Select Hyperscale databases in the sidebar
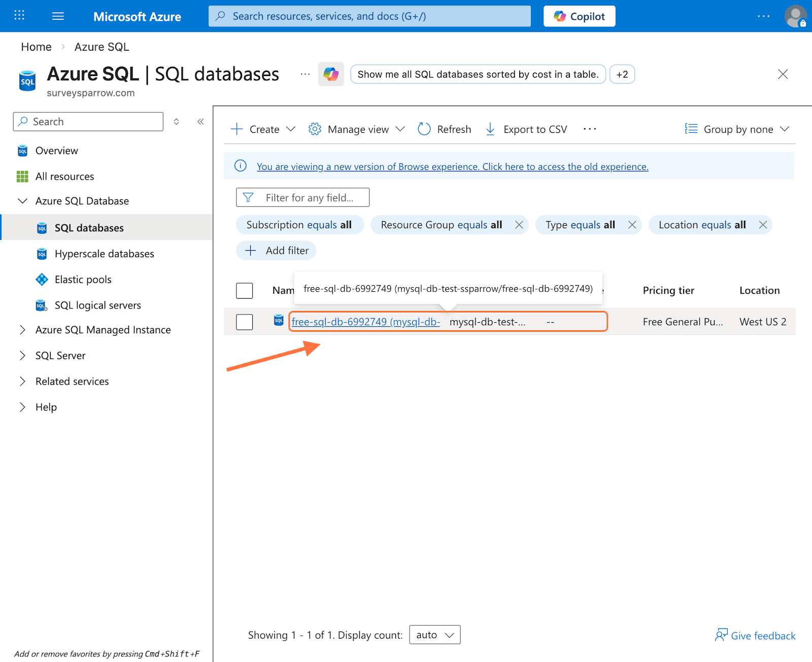Viewport: 812px width, 662px height. pyautogui.click(x=104, y=254)
